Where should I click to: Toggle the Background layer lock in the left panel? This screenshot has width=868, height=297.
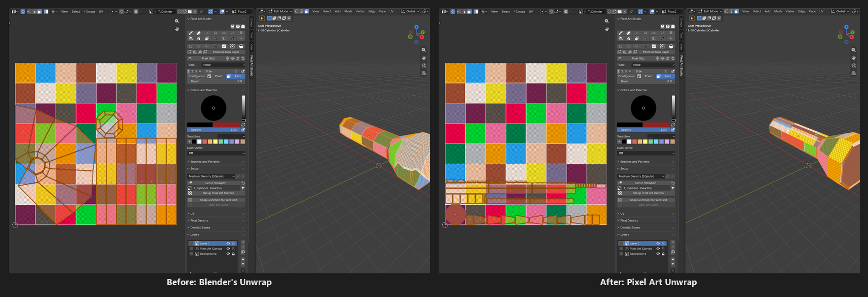[x=233, y=254]
